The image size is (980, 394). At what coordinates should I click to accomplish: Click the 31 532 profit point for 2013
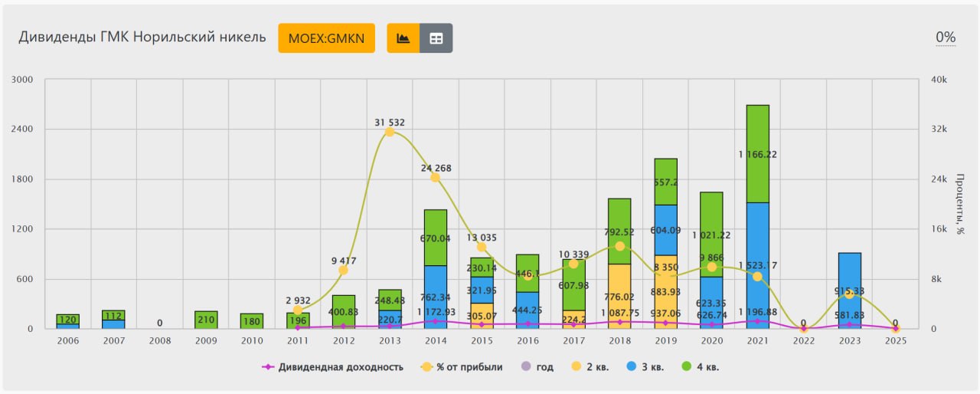[x=390, y=132]
